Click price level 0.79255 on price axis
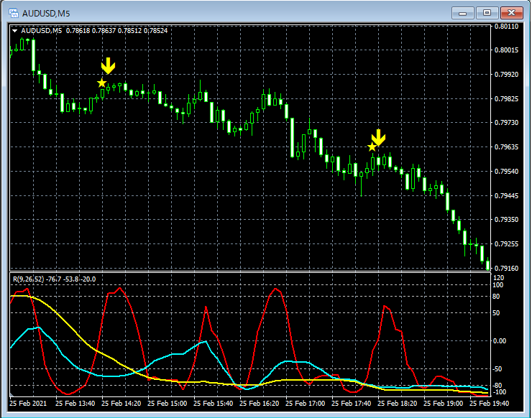Viewport: 532px width, 418px height. pyautogui.click(x=506, y=244)
